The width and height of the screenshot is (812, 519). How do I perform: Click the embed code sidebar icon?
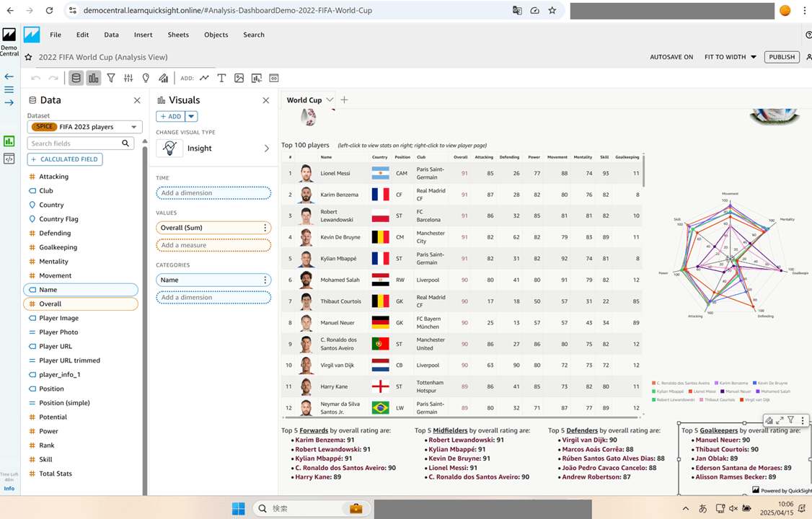9,159
